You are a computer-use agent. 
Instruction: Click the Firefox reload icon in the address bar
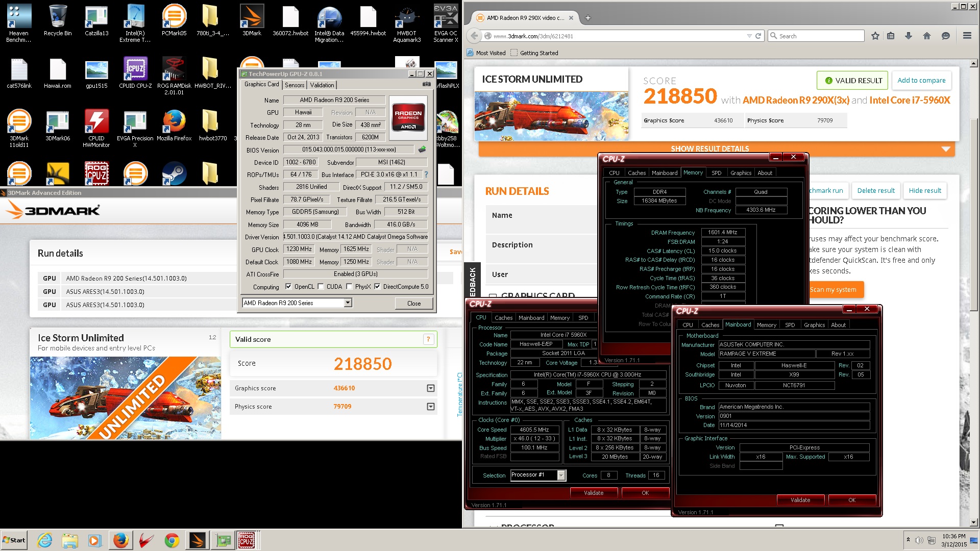758,36
